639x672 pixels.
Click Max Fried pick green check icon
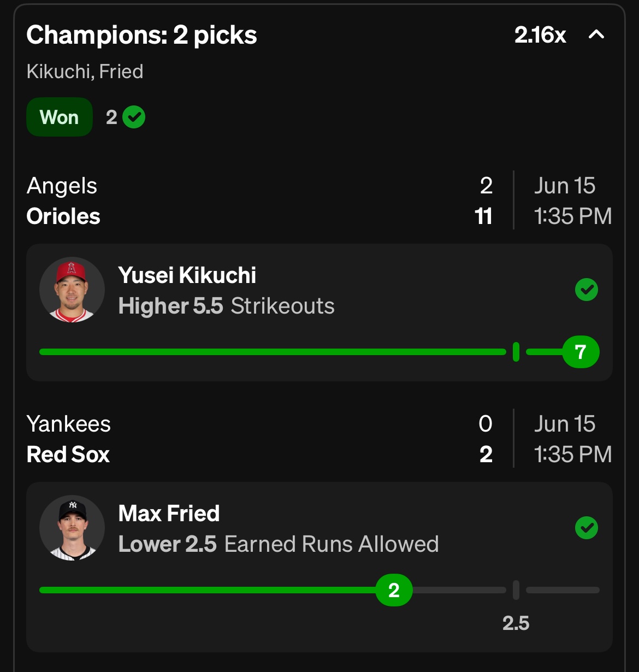click(587, 528)
